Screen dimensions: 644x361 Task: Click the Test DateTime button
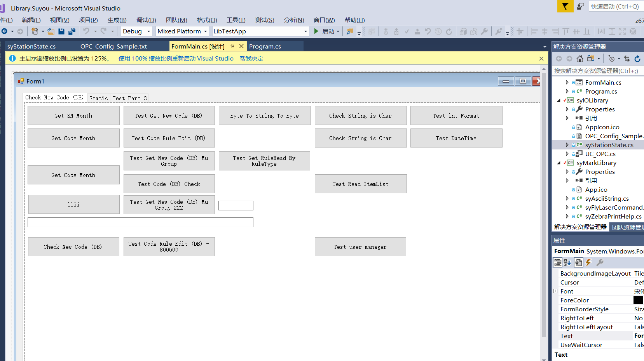coord(456,138)
